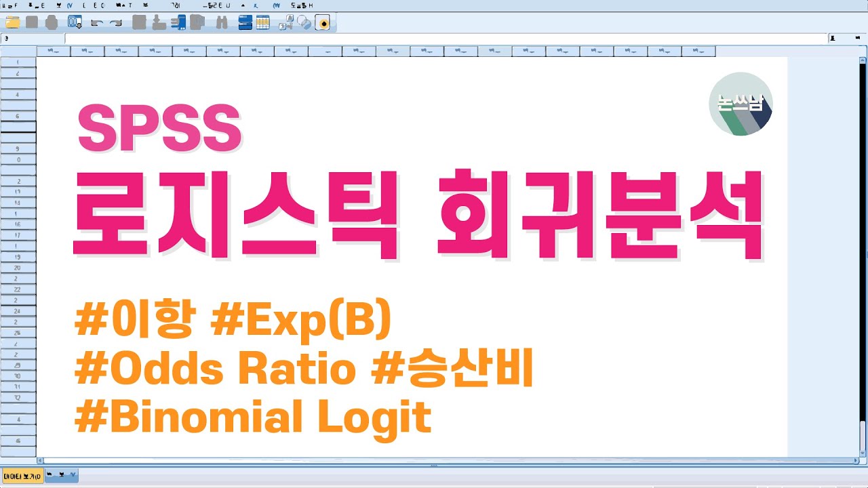Viewport: 868px width, 488px height.
Task: Click the blue split file icon
Action: click(x=245, y=22)
